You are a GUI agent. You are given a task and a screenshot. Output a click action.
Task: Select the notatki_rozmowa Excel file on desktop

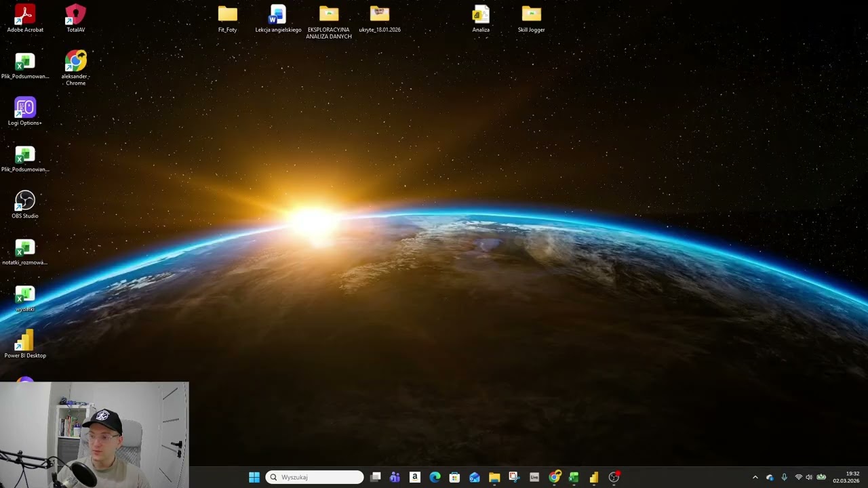pos(25,252)
